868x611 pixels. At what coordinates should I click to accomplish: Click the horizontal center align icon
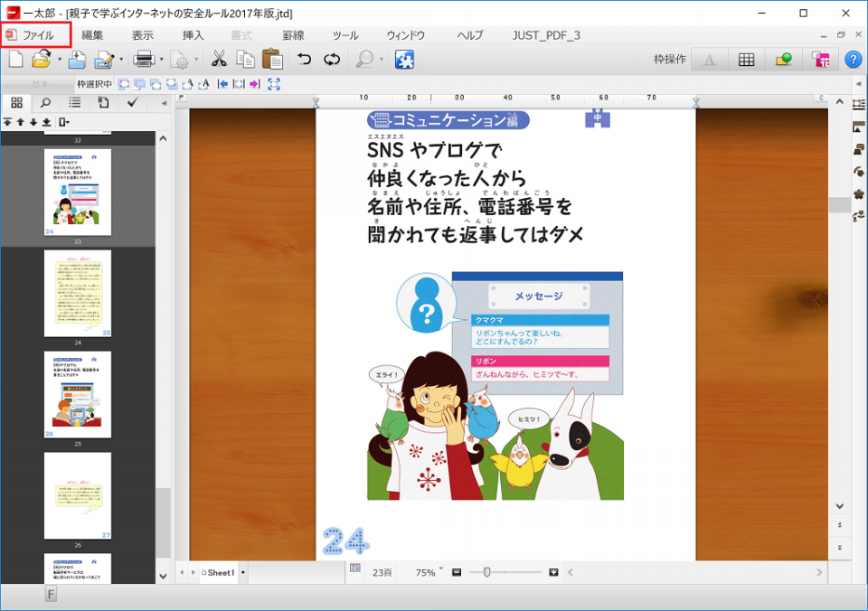point(239,84)
